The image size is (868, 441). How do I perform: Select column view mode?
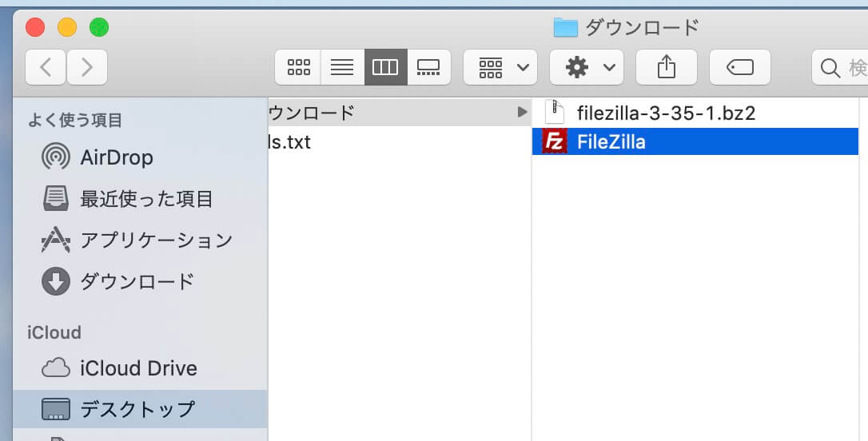click(x=385, y=68)
